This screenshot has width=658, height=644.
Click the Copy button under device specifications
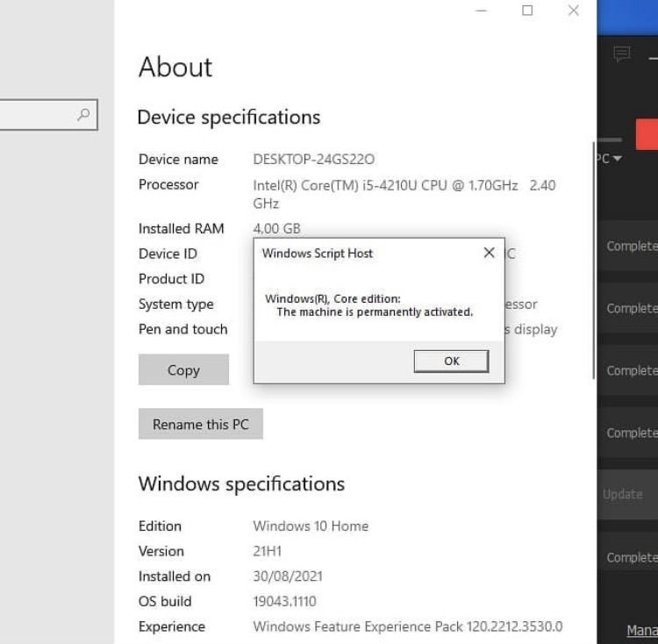pos(184,369)
